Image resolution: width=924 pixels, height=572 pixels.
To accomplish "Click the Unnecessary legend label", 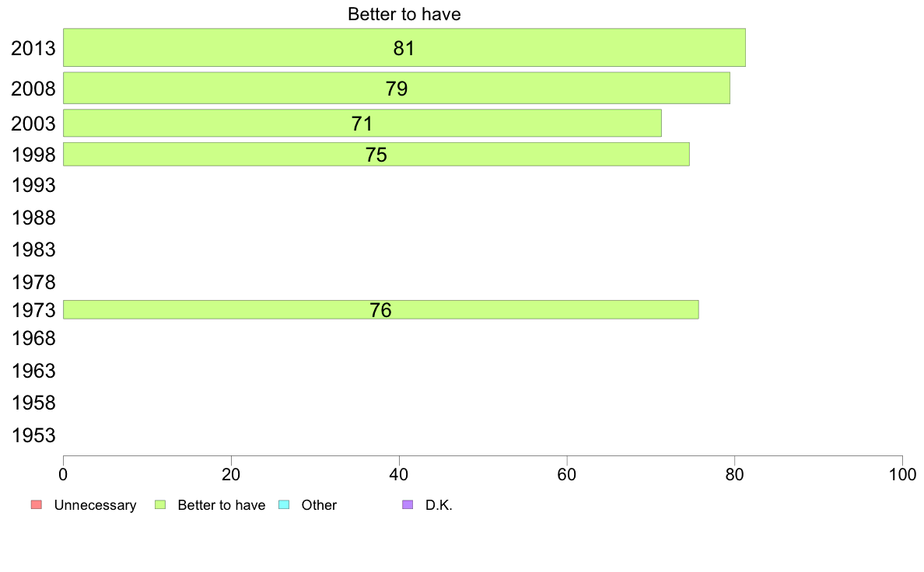I will click(x=95, y=505).
